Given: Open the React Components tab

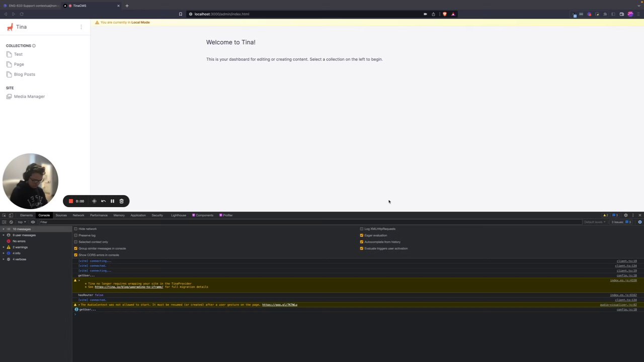Looking at the screenshot, I should (203, 215).
